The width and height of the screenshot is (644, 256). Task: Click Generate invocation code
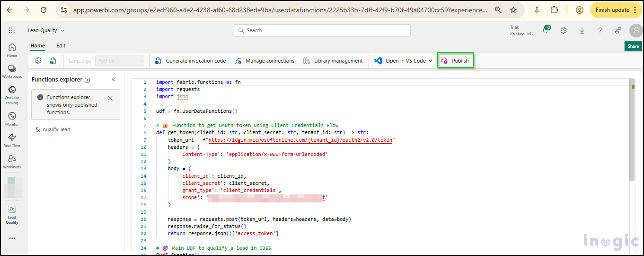tap(190, 61)
